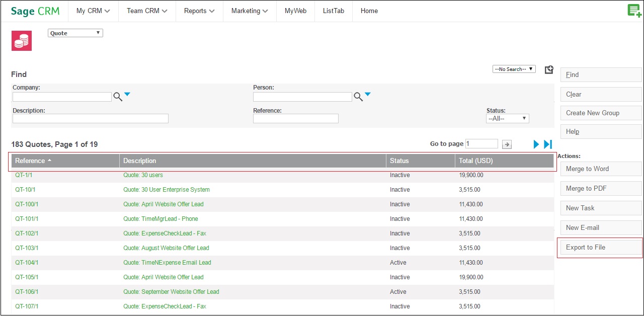Click the red Quote entity icon
644x316 pixels.
coord(22,41)
